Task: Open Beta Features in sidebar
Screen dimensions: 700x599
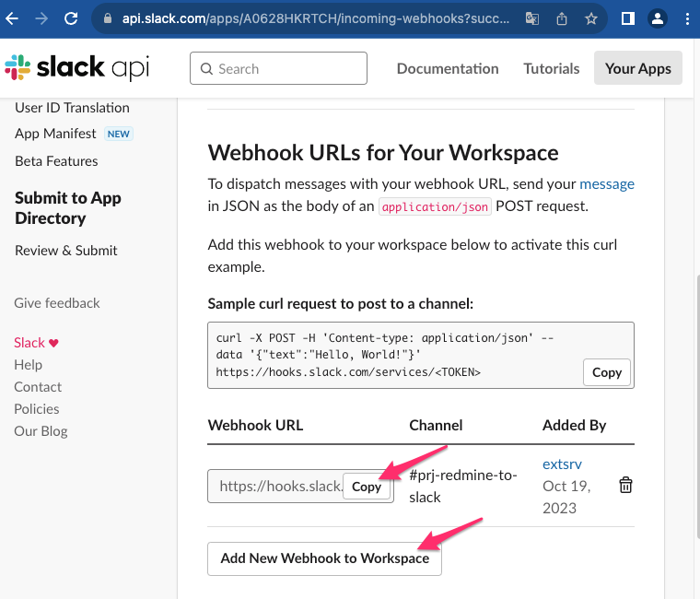Action: (56, 160)
